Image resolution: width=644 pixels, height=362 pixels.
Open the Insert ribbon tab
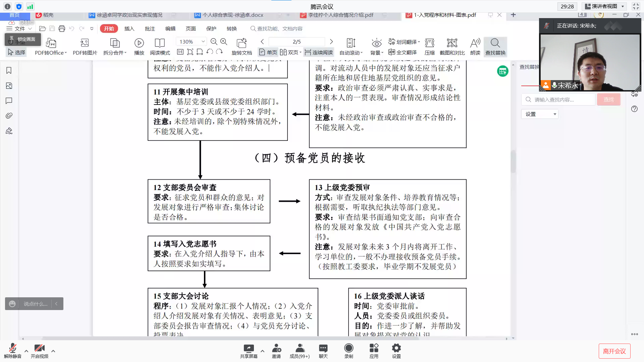129,29
